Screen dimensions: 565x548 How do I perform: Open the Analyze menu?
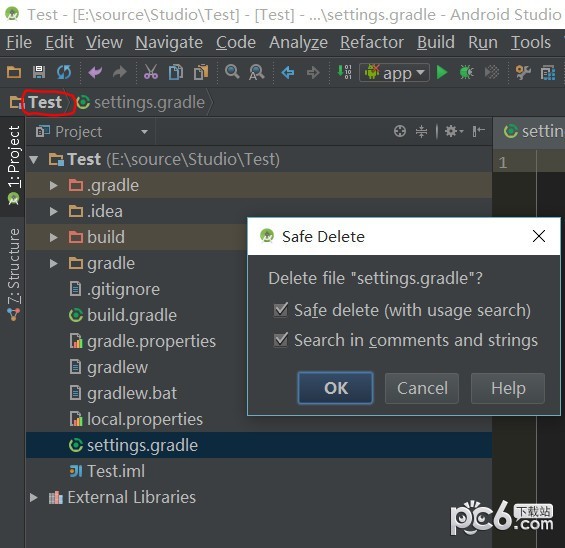(x=298, y=43)
